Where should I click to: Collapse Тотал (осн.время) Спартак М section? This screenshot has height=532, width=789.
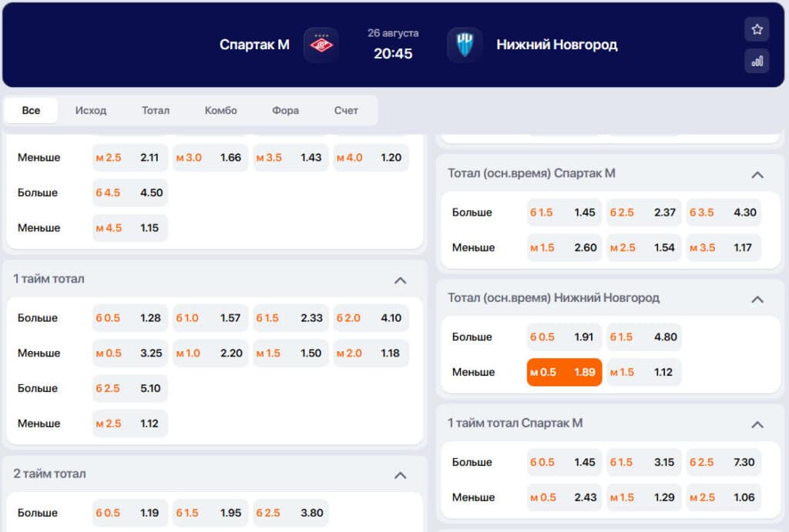pyautogui.click(x=757, y=175)
